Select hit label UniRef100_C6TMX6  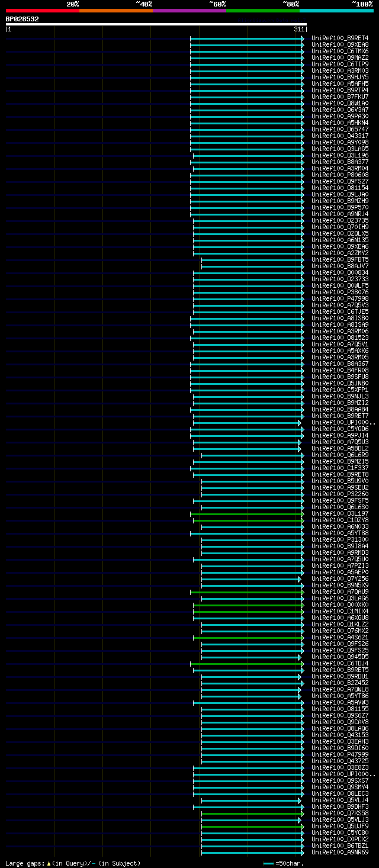(x=340, y=52)
